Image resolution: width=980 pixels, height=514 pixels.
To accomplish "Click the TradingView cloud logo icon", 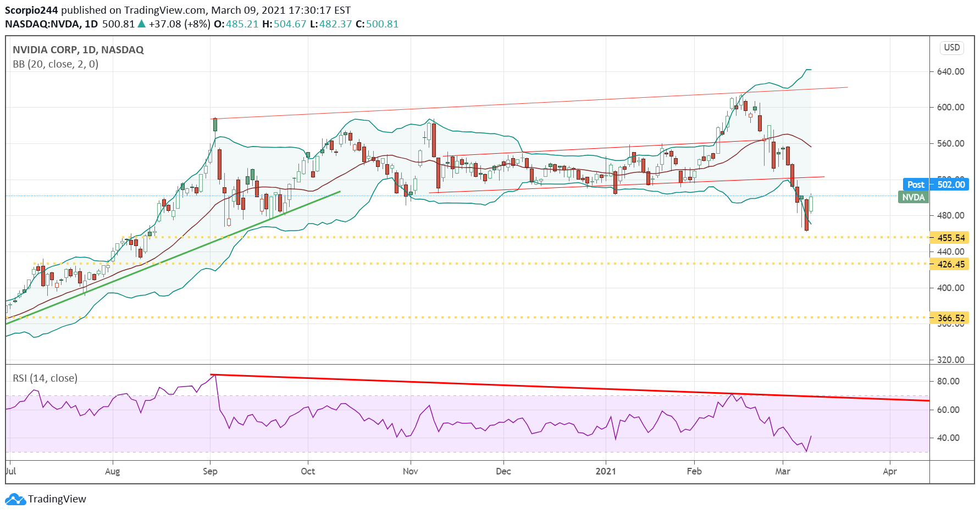I will (x=15, y=499).
